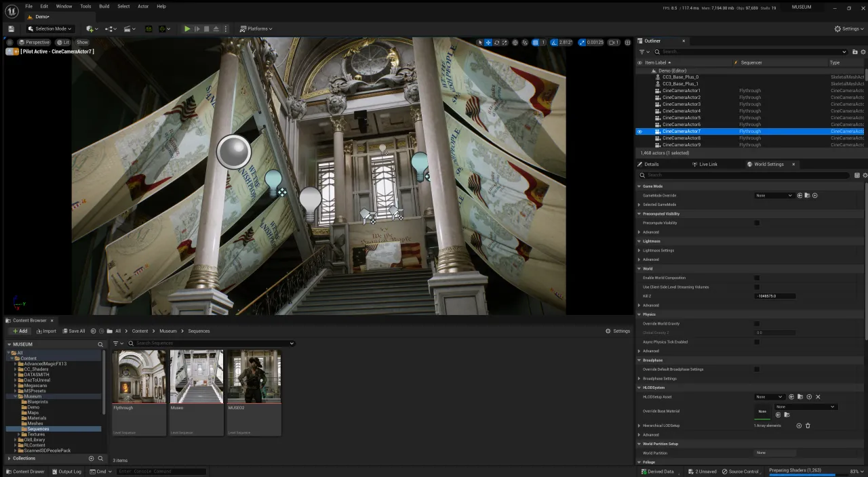Click the Import button in Content Browser
Image resolution: width=868 pixels, height=477 pixels.
pyautogui.click(x=46, y=331)
